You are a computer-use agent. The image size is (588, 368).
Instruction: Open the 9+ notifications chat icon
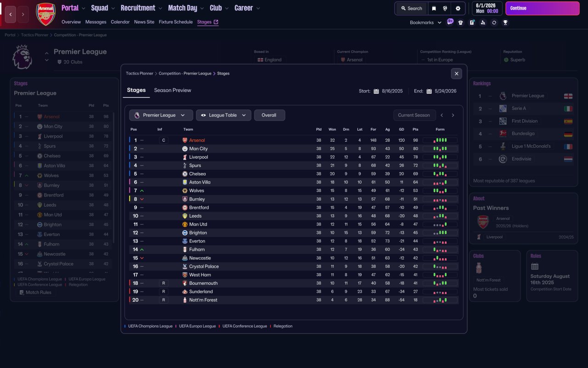(450, 22)
